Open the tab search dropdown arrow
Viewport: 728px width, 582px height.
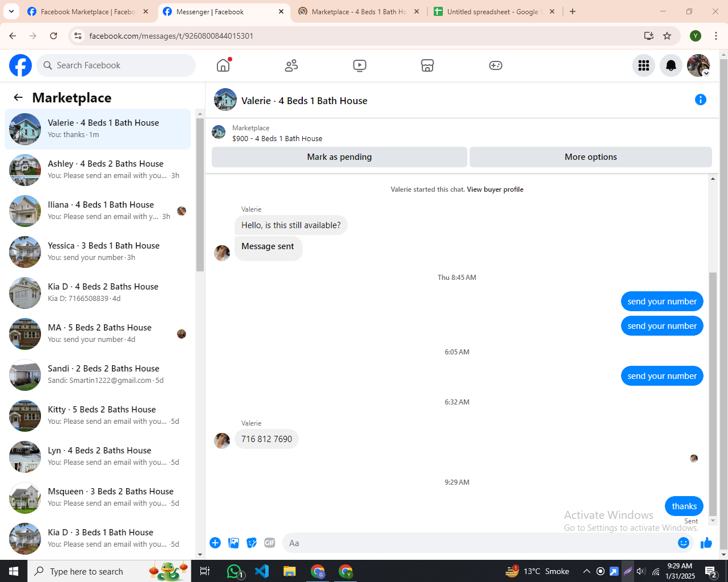(11, 11)
